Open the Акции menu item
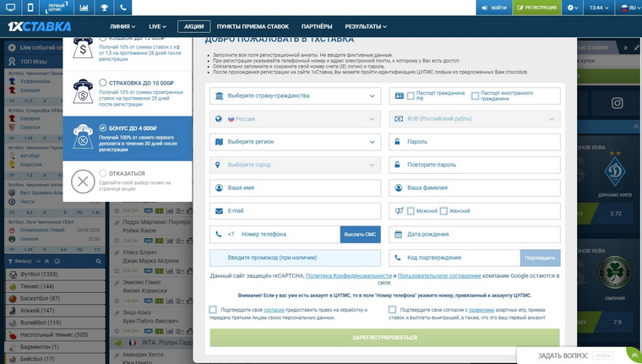Viewport: 642px width, 364px height. click(x=193, y=27)
